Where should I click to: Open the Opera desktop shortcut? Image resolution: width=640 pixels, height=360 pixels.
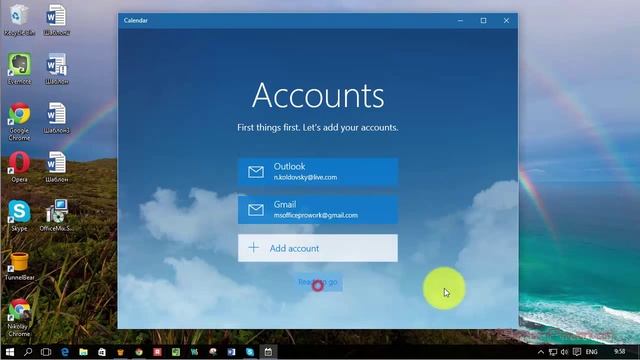pyautogui.click(x=19, y=167)
